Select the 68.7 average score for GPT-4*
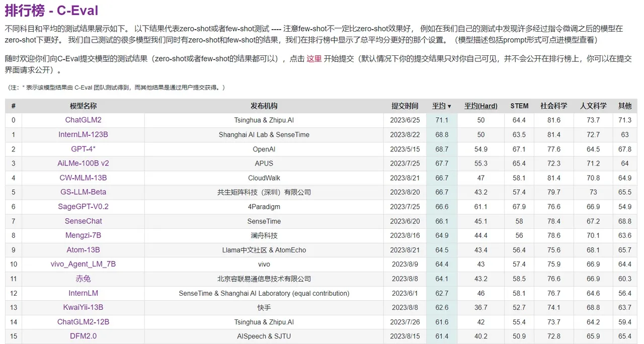The width and height of the screenshot is (644, 344). (x=442, y=149)
